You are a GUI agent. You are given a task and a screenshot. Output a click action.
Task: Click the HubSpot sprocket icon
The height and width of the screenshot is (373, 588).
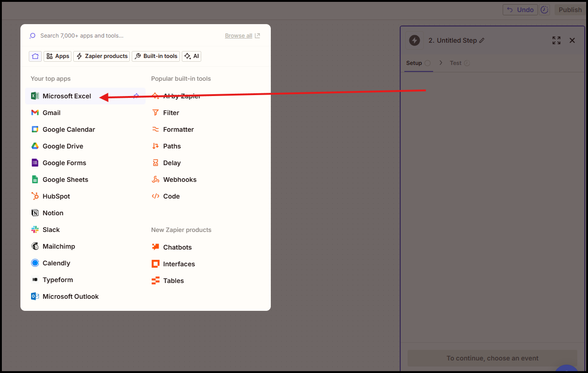click(x=35, y=196)
